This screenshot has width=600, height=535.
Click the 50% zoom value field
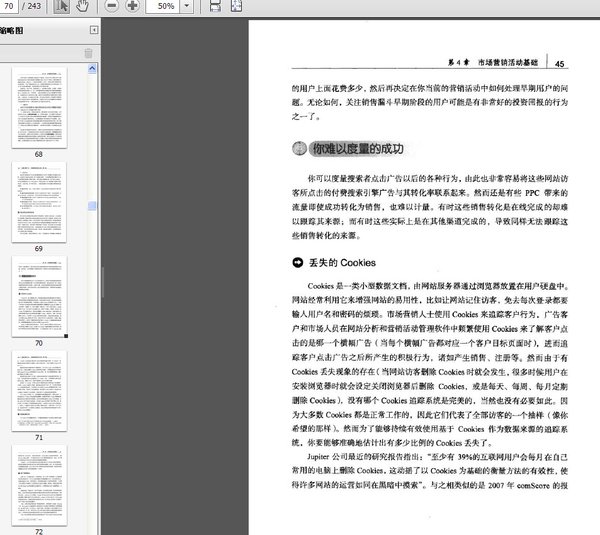tap(163, 6)
